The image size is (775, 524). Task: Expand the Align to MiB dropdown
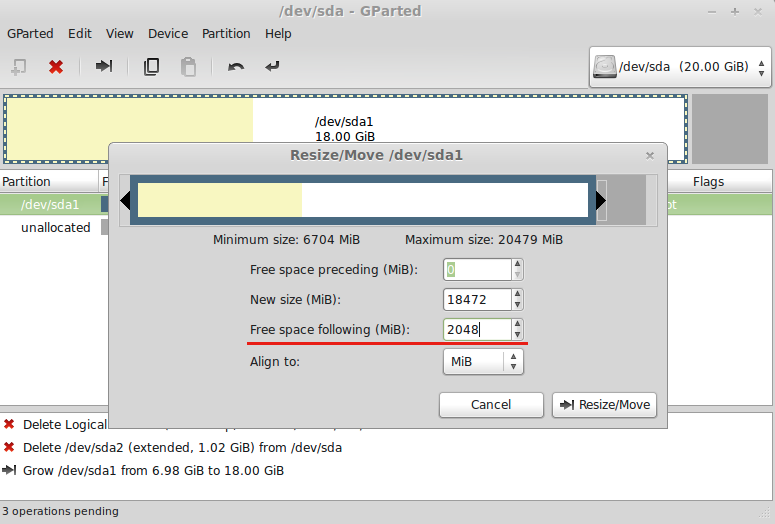[x=483, y=362]
